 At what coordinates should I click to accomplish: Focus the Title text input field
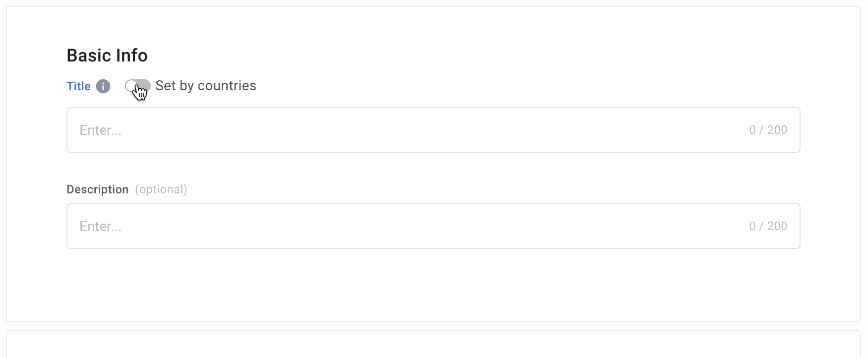[x=433, y=130]
